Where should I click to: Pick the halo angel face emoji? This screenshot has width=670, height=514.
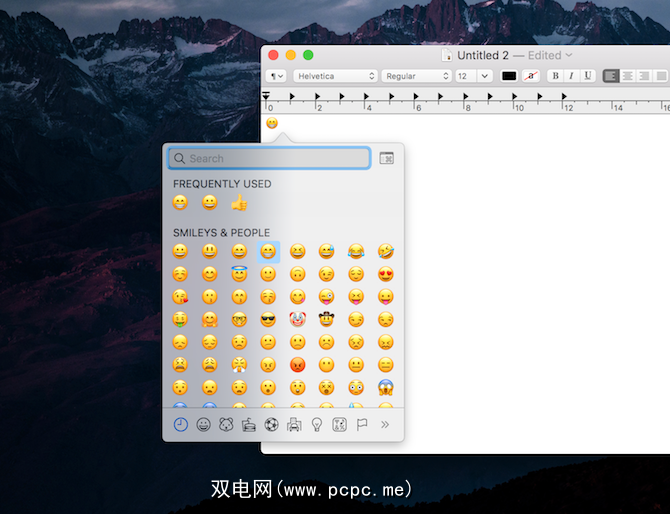(239, 274)
